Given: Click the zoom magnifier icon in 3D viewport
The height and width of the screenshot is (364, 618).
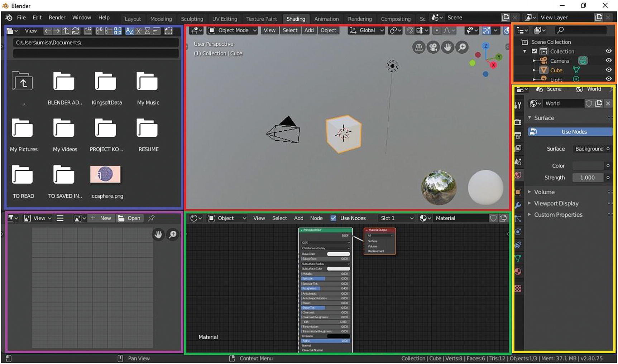Looking at the screenshot, I should click(x=462, y=47).
